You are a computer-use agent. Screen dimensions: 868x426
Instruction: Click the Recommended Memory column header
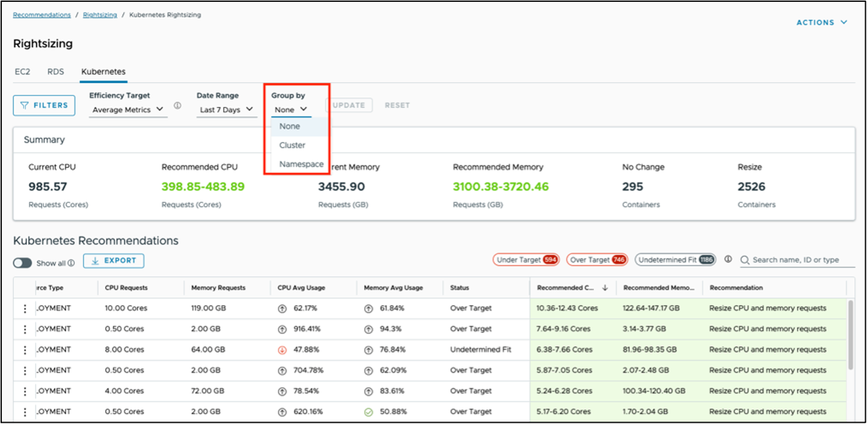(659, 288)
